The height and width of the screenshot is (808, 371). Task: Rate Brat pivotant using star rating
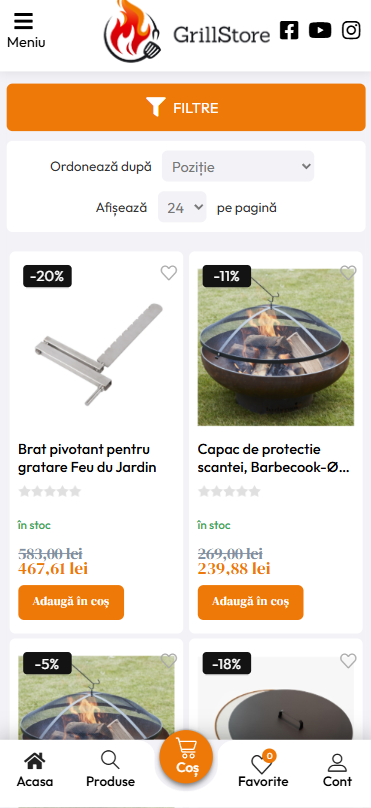click(x=50, y=491)
